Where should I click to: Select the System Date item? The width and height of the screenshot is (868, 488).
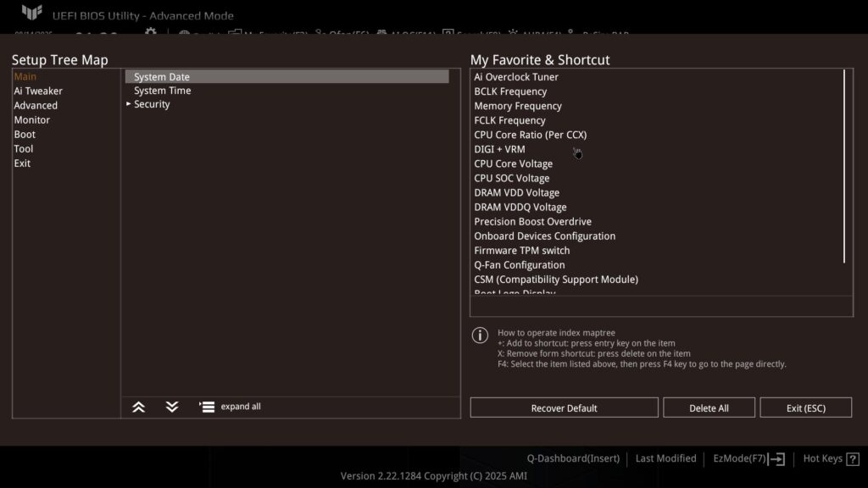coord(287,76)
